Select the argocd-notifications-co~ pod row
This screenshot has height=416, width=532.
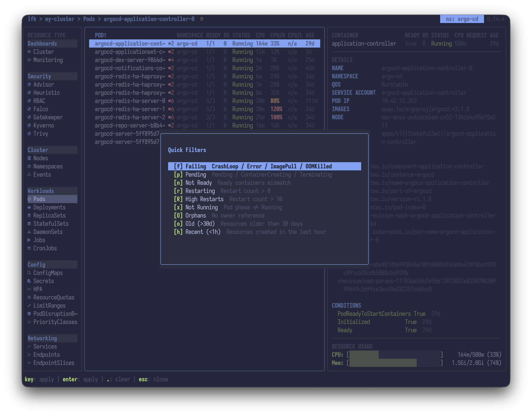(205, 68)
